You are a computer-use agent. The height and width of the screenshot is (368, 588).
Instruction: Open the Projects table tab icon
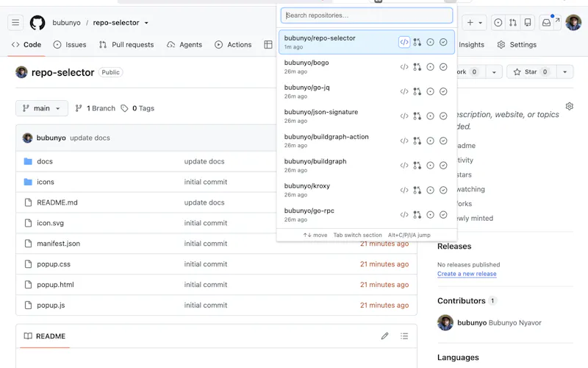point(268,45)
